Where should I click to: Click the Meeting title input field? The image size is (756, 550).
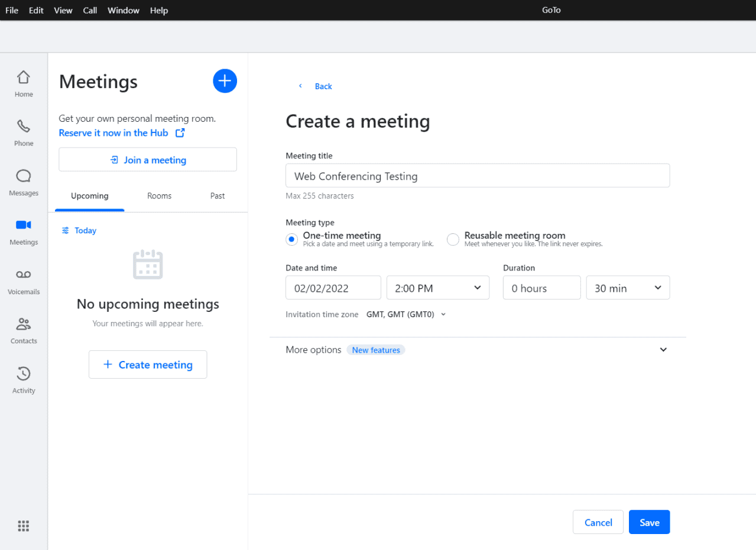[x=478, y=175]
